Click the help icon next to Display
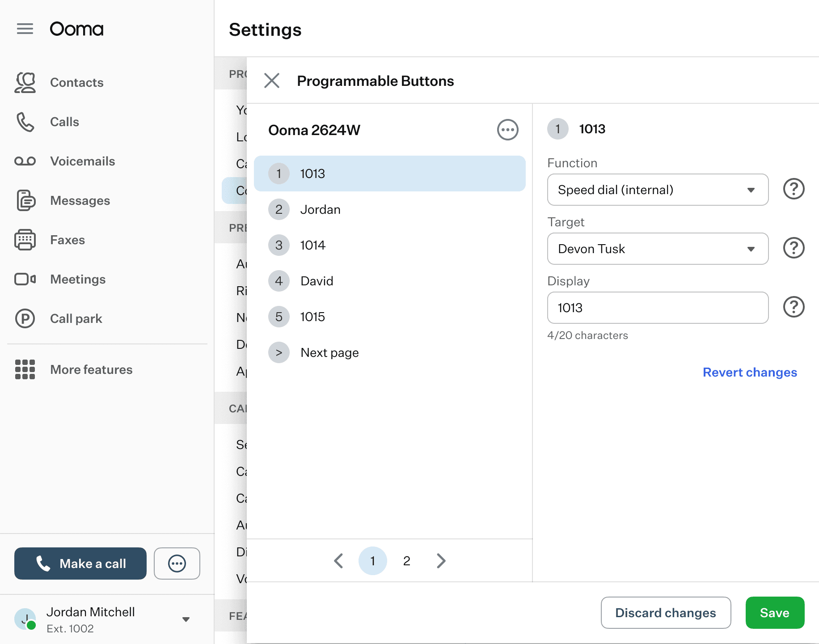Image resolution: width=819 pixels, height=644 pixels. tap(794, 307)
